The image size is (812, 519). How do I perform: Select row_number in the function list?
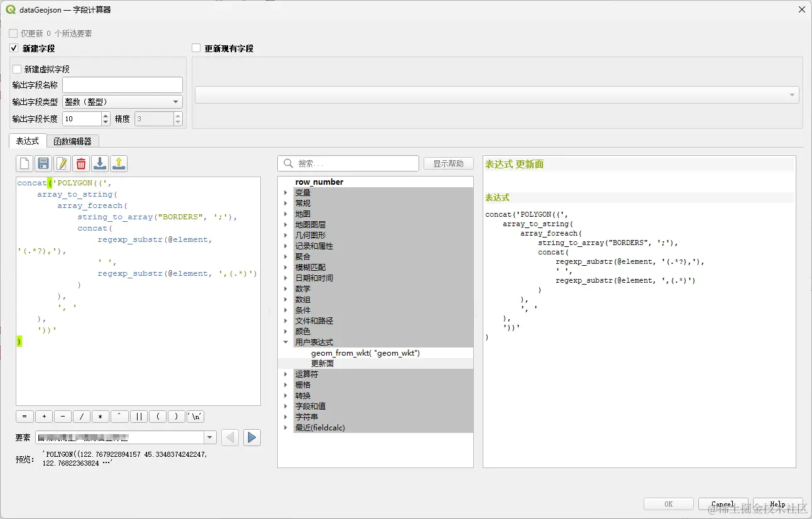[x=319, y=182]
